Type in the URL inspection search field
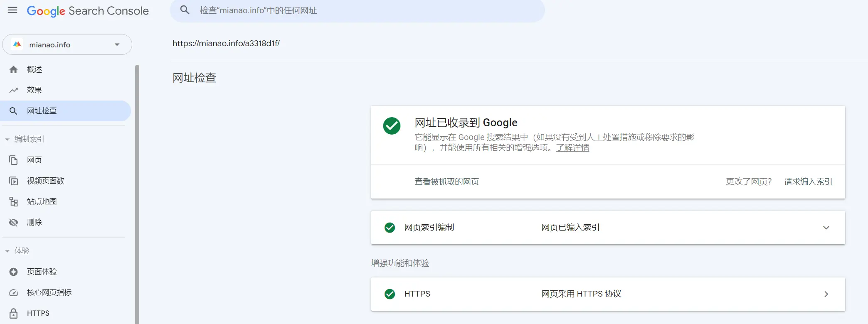The height and width of the screenshot is (324, 868). (x=358, y=10)
